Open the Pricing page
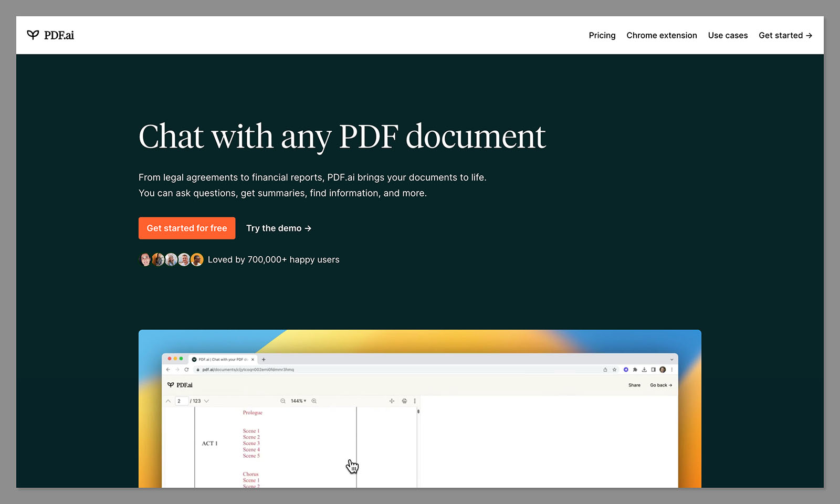This screenshot has height=504, width=840. coord(602,35)
